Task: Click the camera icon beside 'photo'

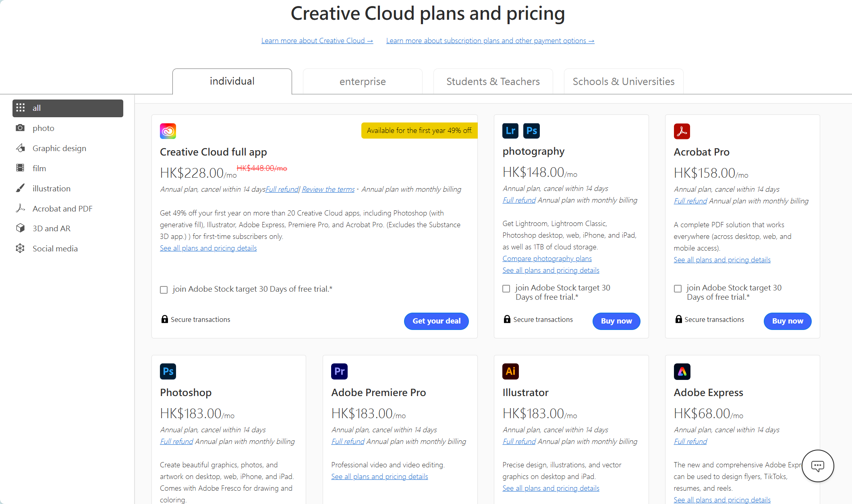Action: 20,128
